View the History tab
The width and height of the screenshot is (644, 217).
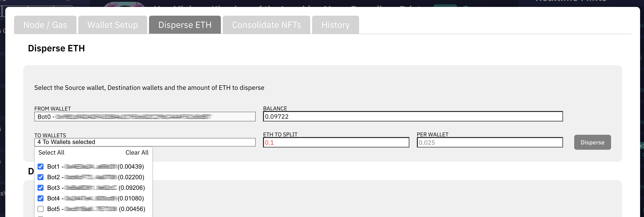click(335, 25)
